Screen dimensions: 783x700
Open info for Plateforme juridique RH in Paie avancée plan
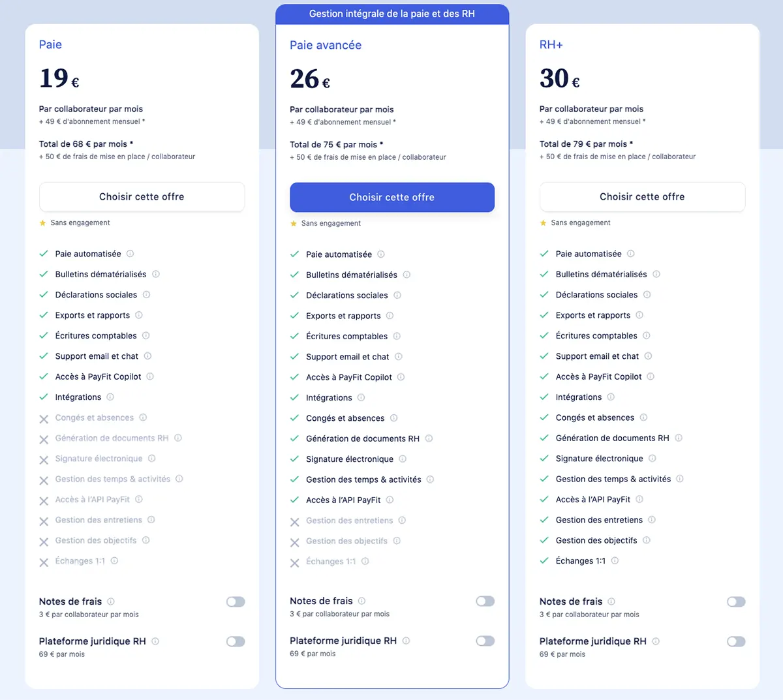(406, 641)
